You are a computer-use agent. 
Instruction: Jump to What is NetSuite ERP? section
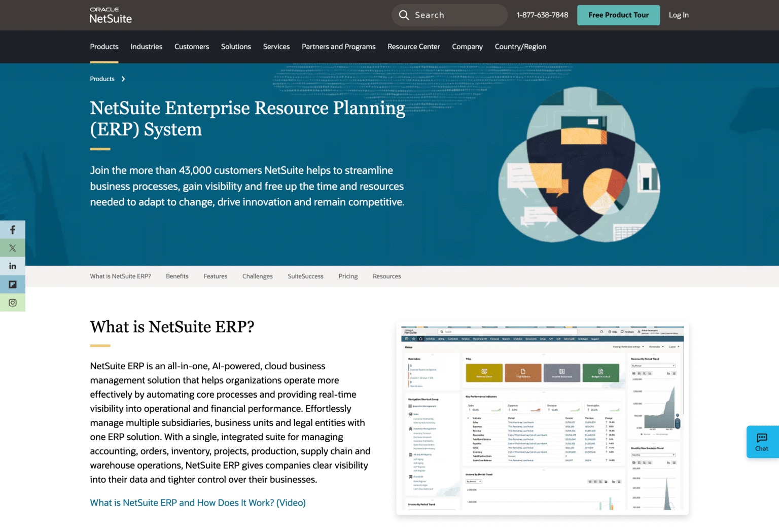121,276
